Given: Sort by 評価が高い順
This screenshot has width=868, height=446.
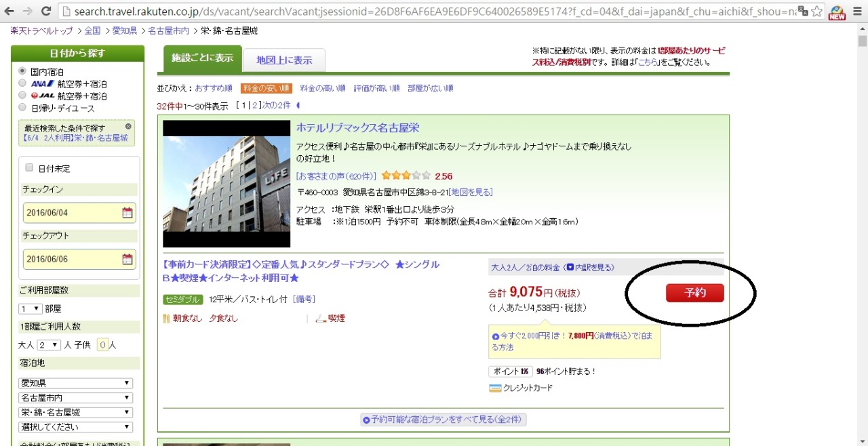Looking at the screenshot, I should pyautogui.click(x=376, y=88).
